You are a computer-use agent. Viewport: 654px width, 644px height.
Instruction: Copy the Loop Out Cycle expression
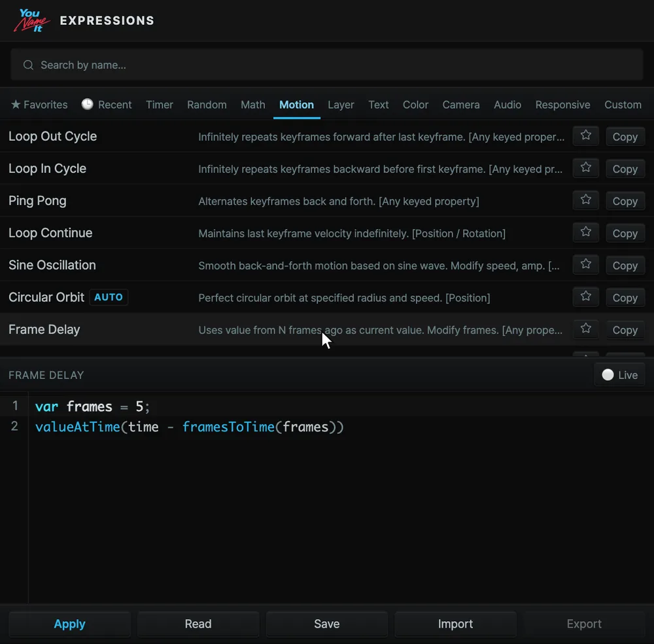(x=625, y=137)
